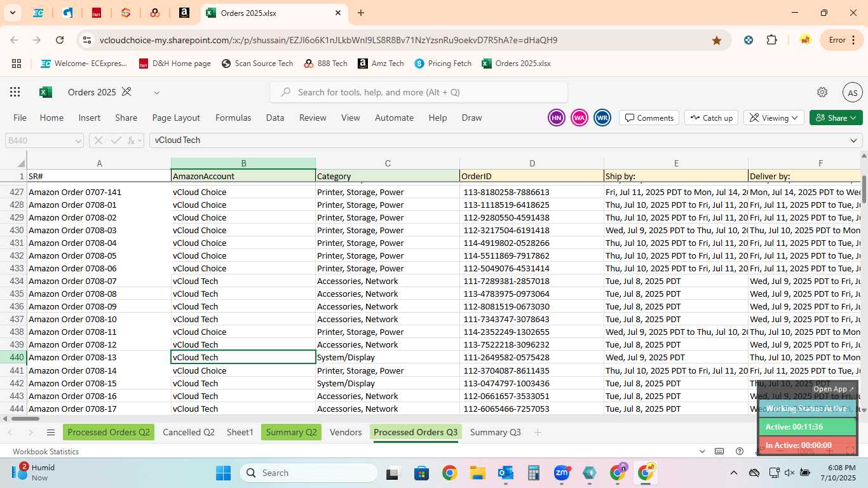The height and width of the screenshot is (488, 868).
Task: Click the sensitivity icon beside Orders 2025 title
Action: pyautogui.click(x=126, y=92)
